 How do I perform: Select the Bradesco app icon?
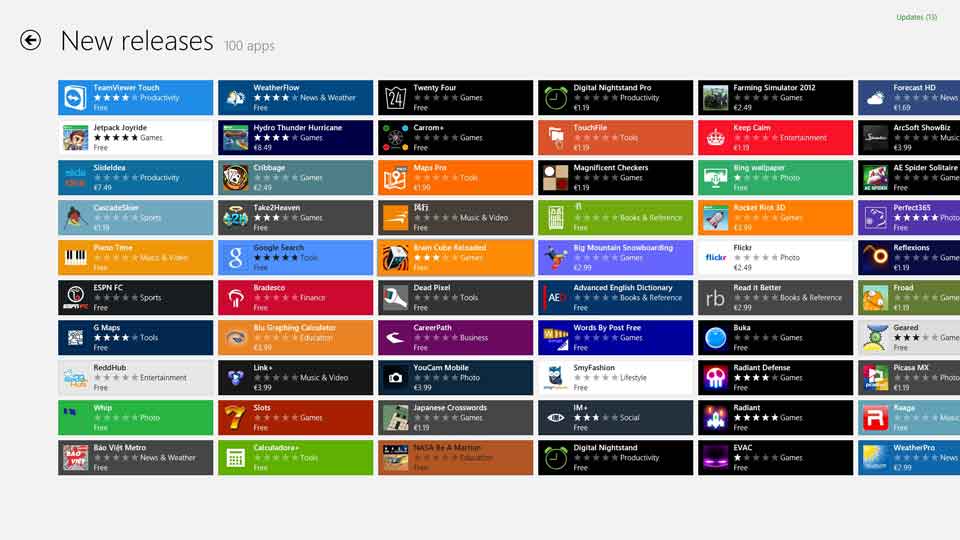236,298
